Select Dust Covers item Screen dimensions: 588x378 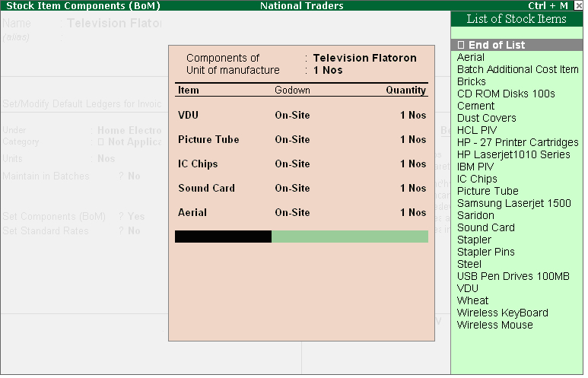coord(486,118)
